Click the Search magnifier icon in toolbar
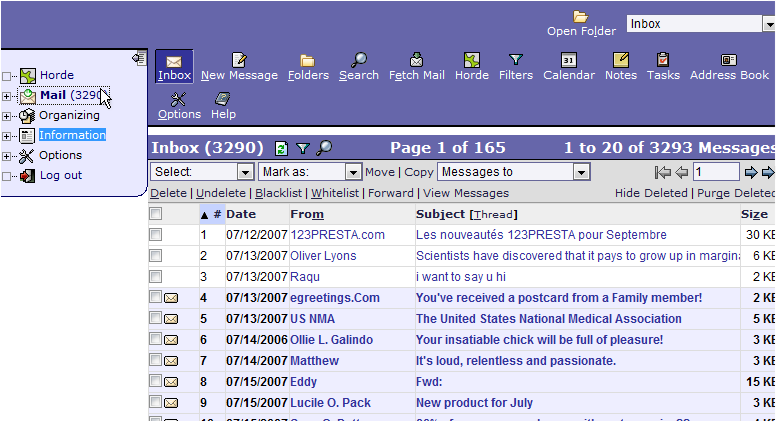The image size is (776, 422). (x=358, y=61)
